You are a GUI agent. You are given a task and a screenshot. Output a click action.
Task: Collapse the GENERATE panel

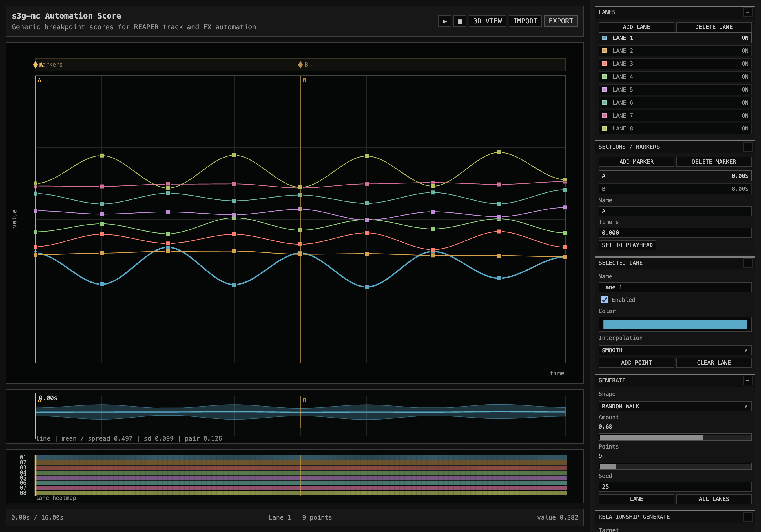coord(747,380)
